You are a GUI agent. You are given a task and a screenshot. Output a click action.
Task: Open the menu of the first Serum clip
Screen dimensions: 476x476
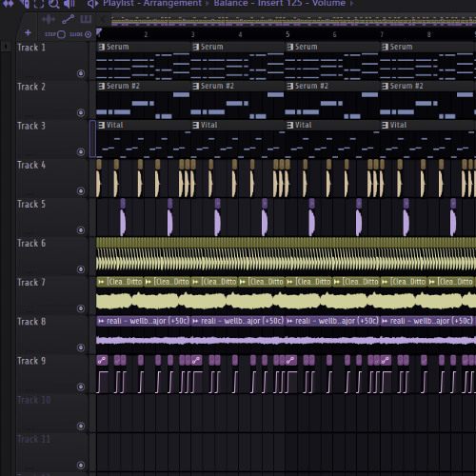point(102,47)
